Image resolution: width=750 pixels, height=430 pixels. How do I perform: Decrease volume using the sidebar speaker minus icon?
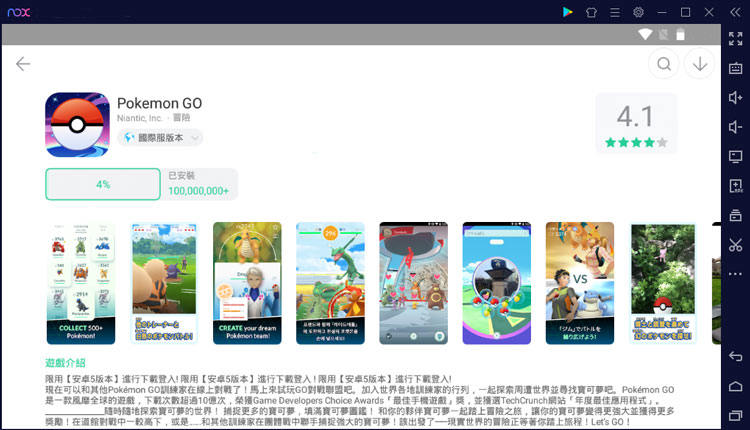click(x=735, y=127)
